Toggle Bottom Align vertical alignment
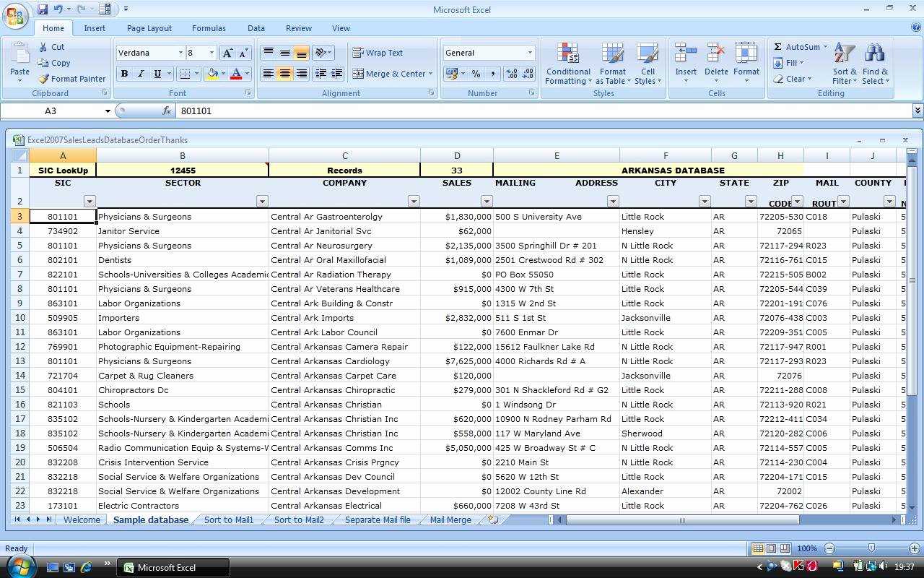The height and width of the screenshot is (578, 924). pos(301,53)
